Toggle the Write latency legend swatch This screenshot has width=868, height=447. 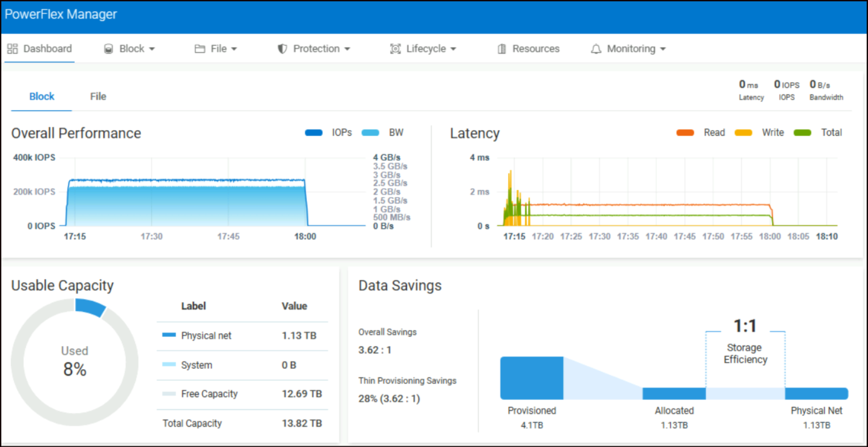pos(743,133)
